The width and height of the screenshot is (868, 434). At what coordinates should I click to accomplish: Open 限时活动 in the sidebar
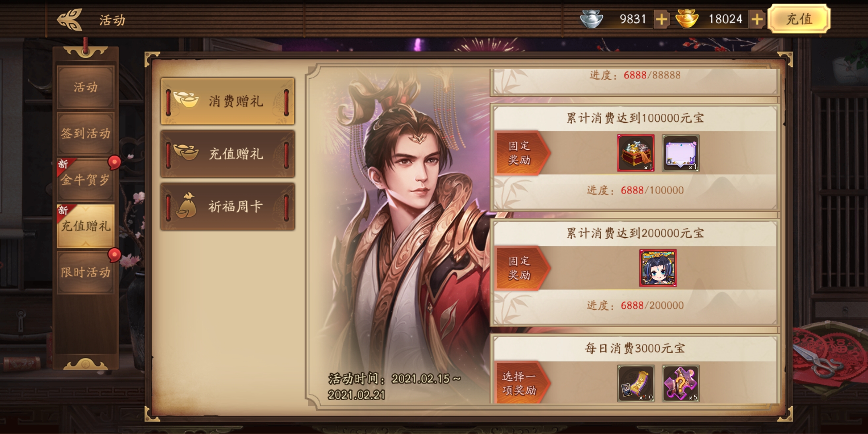[86, 272]
